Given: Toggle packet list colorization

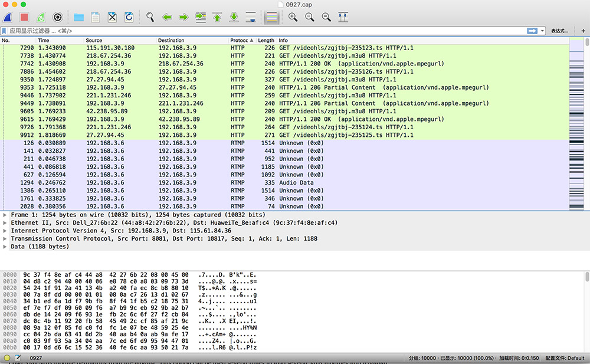Looking at the screenshot, I should [271, 17].
